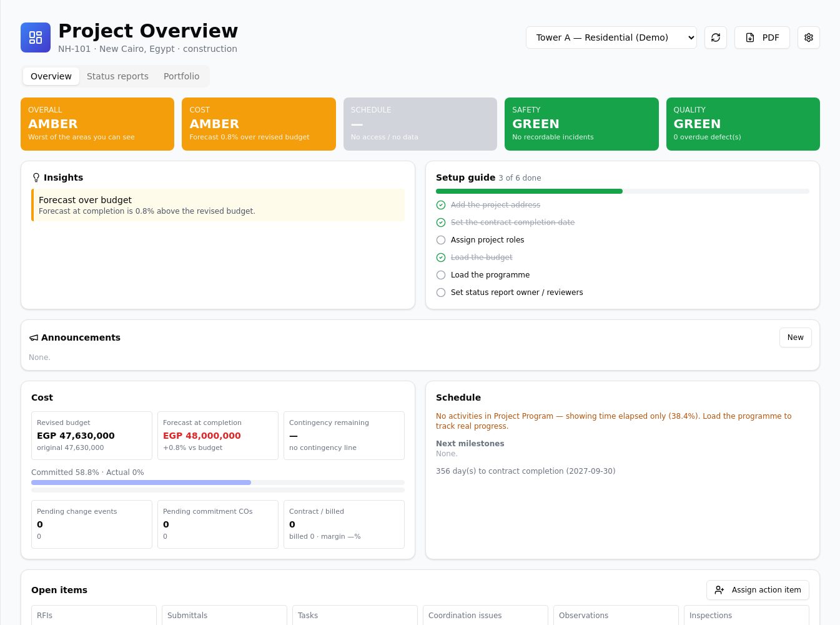Image resolution: width=840 pixels, height=625 pixels.
Task: Export the overview with the PDF button
Action: (762, 37)
